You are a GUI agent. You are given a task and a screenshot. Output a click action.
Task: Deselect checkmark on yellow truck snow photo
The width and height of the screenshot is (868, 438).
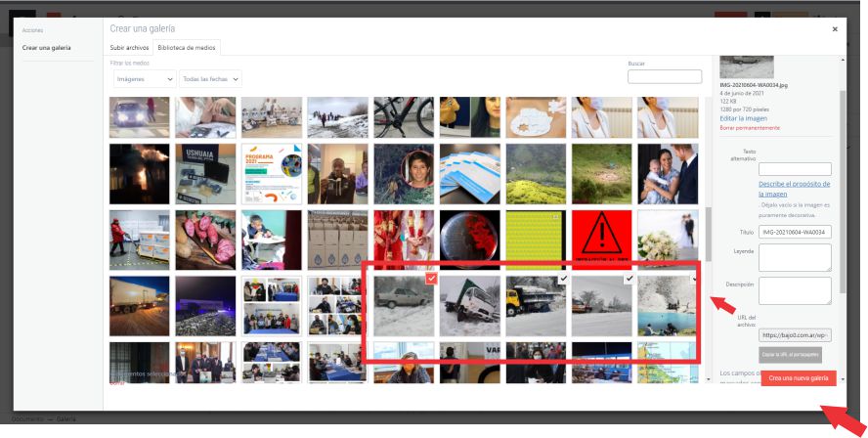[562, 280]
